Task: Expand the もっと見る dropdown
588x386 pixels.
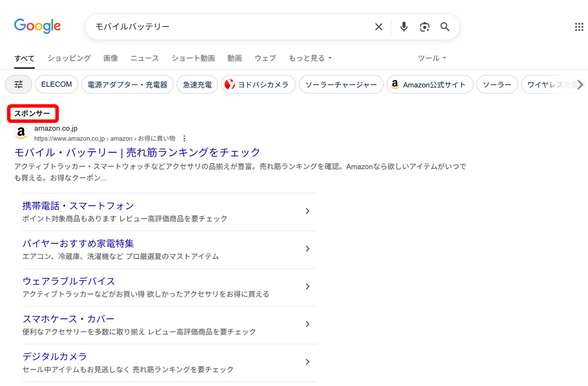Action: pos(310,58)
